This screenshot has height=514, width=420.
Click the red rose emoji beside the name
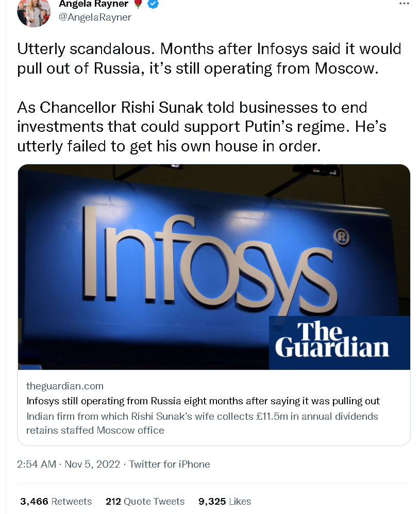coord(138,4)
